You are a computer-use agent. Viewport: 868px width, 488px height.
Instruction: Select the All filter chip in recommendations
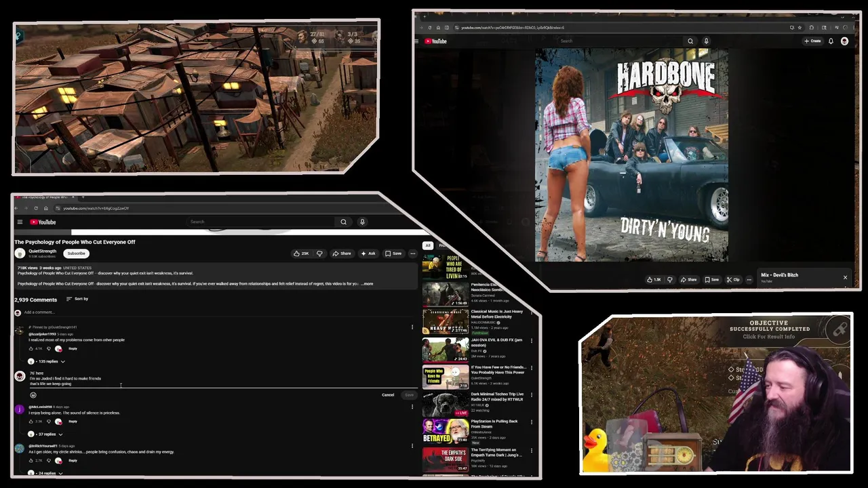pyautogui.click(x=427, y=245)
